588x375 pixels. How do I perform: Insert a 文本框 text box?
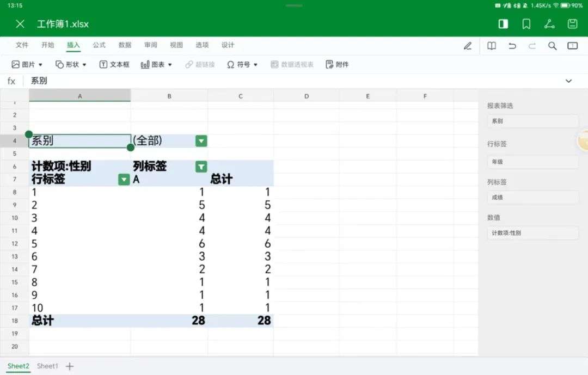point(114,64)
